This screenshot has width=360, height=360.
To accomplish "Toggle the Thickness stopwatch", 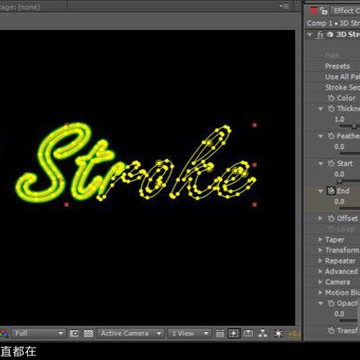I will point(331,109).
